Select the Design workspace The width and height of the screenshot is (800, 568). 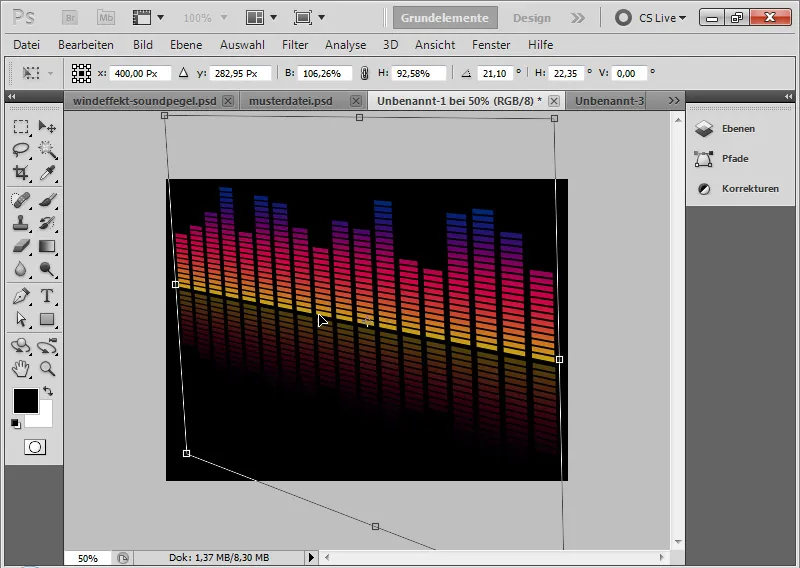[532, 18]
